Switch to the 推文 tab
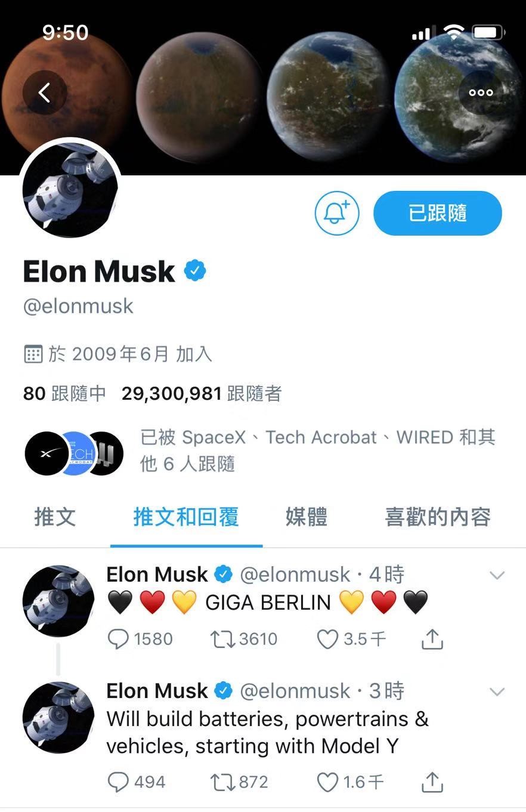 point(55,517)
